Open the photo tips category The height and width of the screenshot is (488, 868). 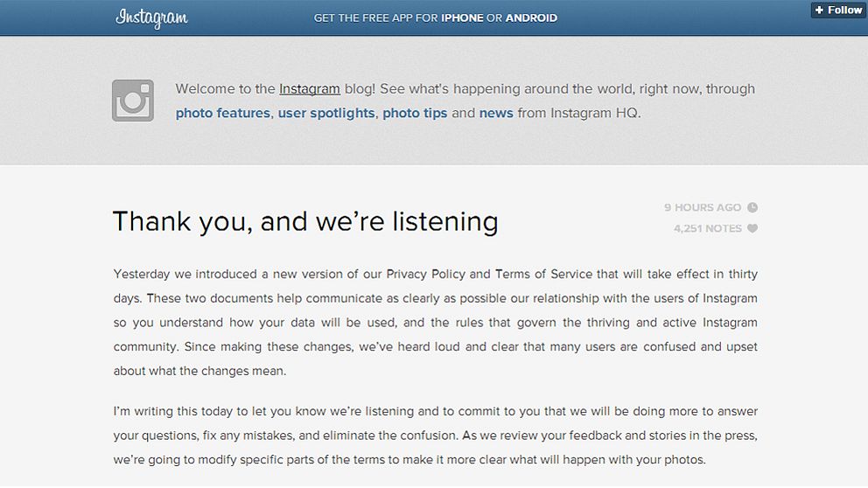click(415, 113)
